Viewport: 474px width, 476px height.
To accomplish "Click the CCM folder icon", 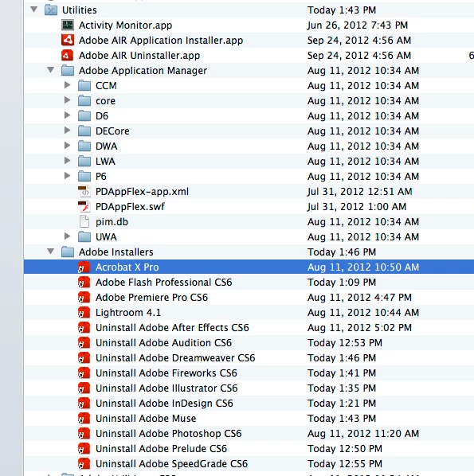I will (x=84, y=86).
